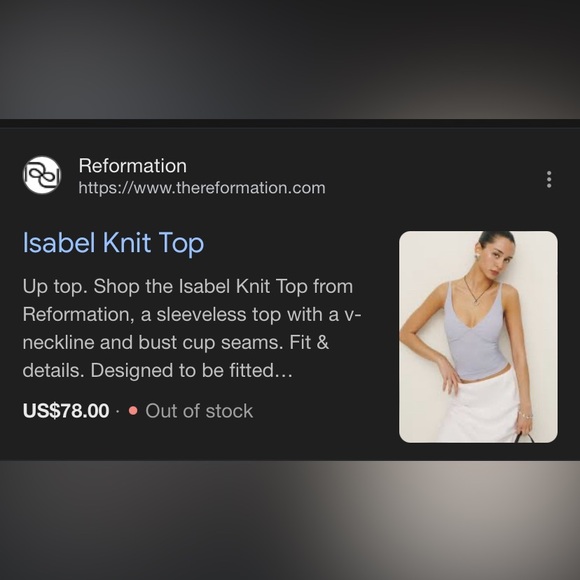The image size is (580, 580).
Task: Click the Reformation site name
Action: (x=132, y=166)
